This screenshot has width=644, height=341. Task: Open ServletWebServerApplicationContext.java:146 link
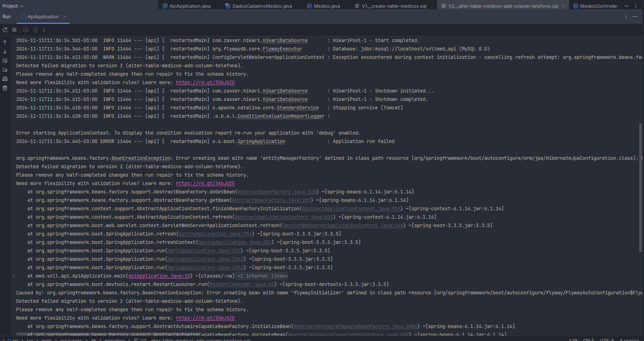coord(343,225)
